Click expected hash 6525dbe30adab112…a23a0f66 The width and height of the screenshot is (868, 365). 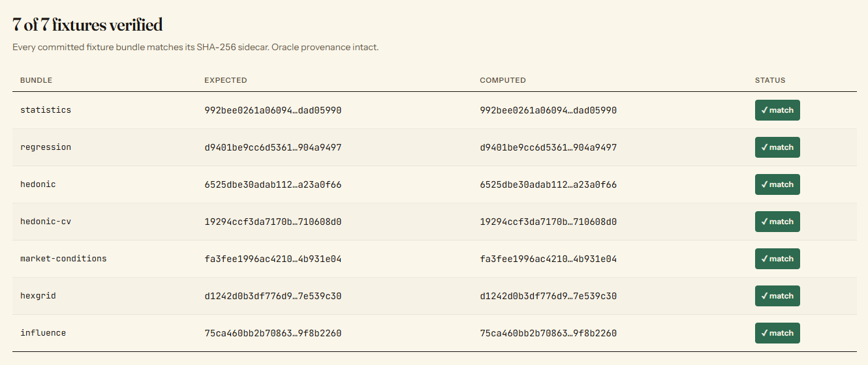click(x=273, y=184)
